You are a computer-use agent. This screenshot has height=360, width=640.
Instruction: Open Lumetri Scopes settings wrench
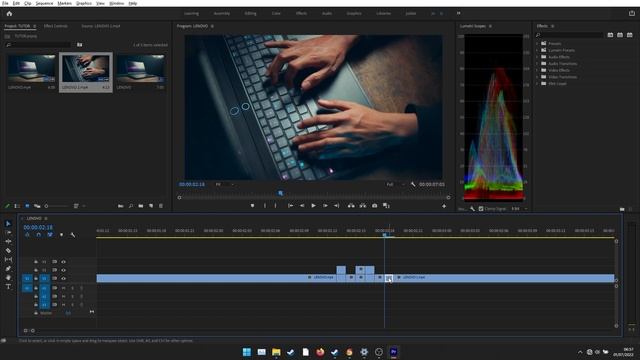click(x=472, y=209)
